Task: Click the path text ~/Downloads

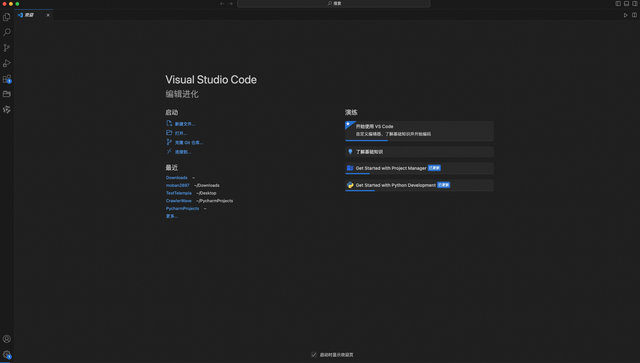Action: [x=207, y=185]
